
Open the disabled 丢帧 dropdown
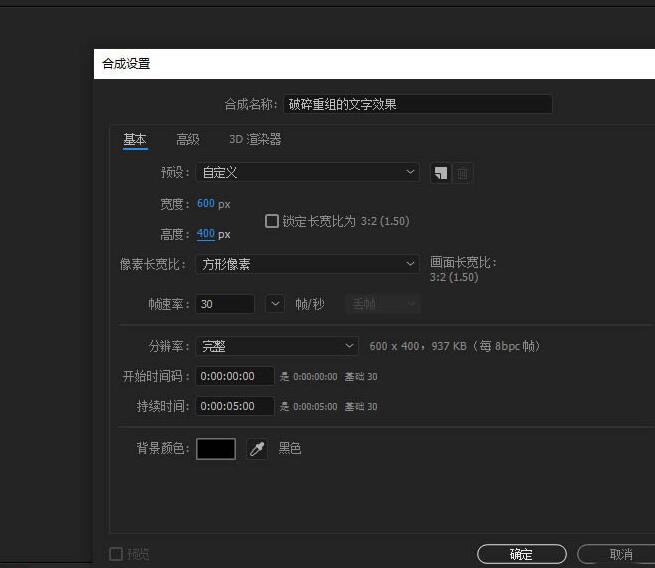pos(383,304)
